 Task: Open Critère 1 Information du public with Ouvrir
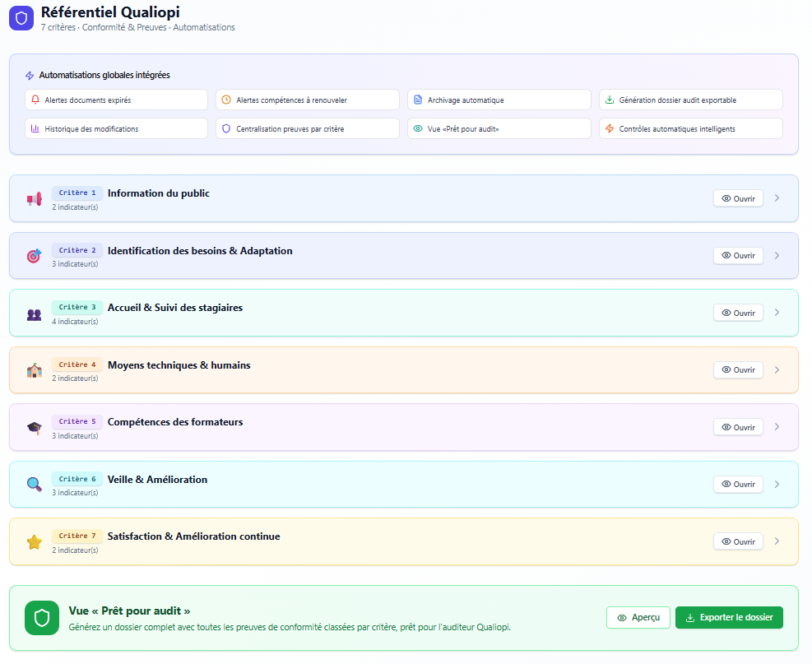tap(738, 198)
